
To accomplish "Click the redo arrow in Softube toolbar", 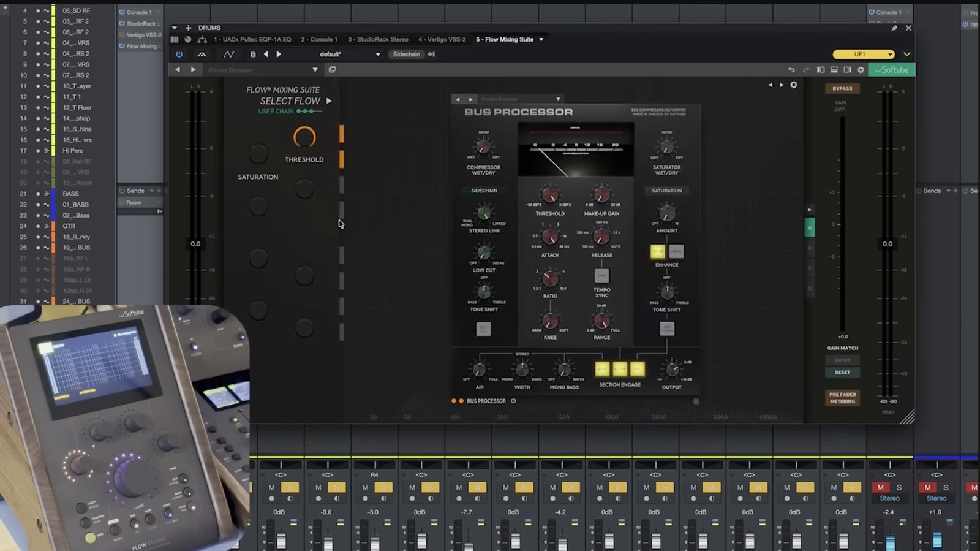I will click(x=806, y=70).
